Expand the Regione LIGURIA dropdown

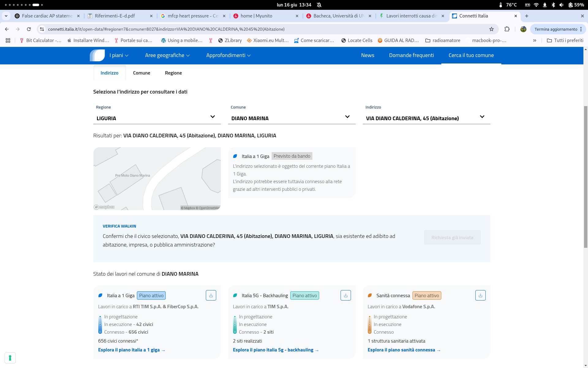157,118
